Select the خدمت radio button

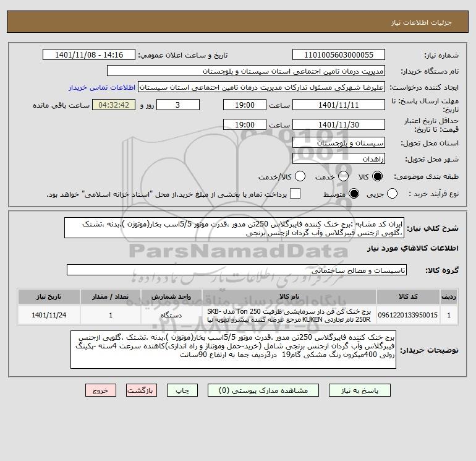coord(343,176)
